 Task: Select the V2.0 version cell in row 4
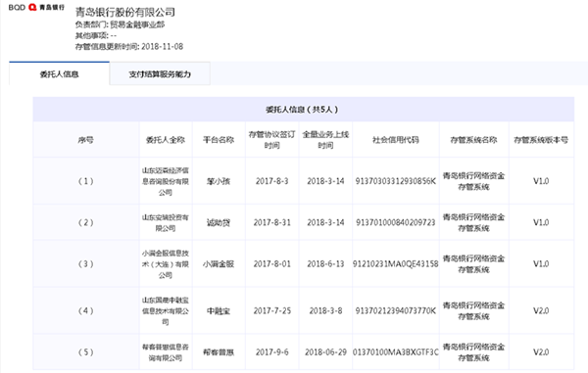click(x=541, y=311)
